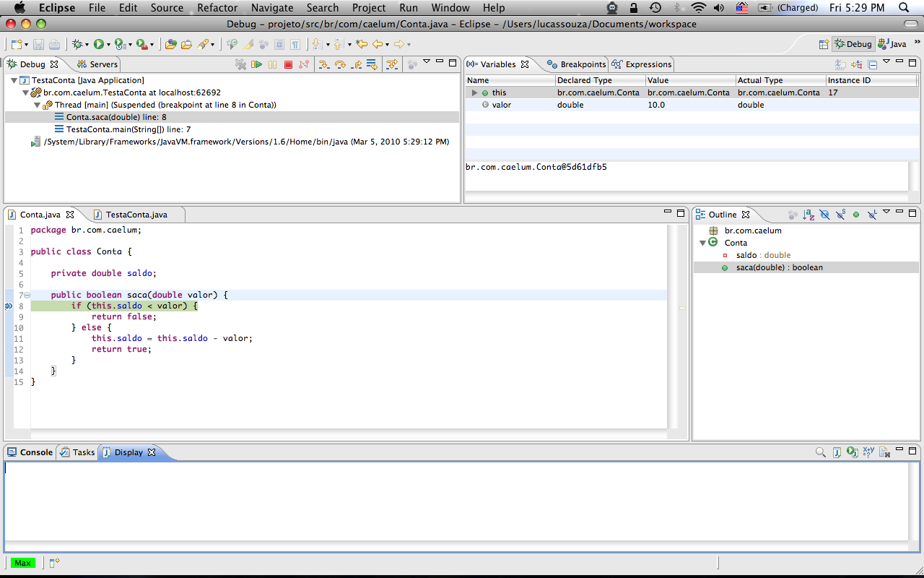Viewport: 924px width, 578px height.
Task: Click the Open Type icon in main toolbar
Action: coord(170,44)
